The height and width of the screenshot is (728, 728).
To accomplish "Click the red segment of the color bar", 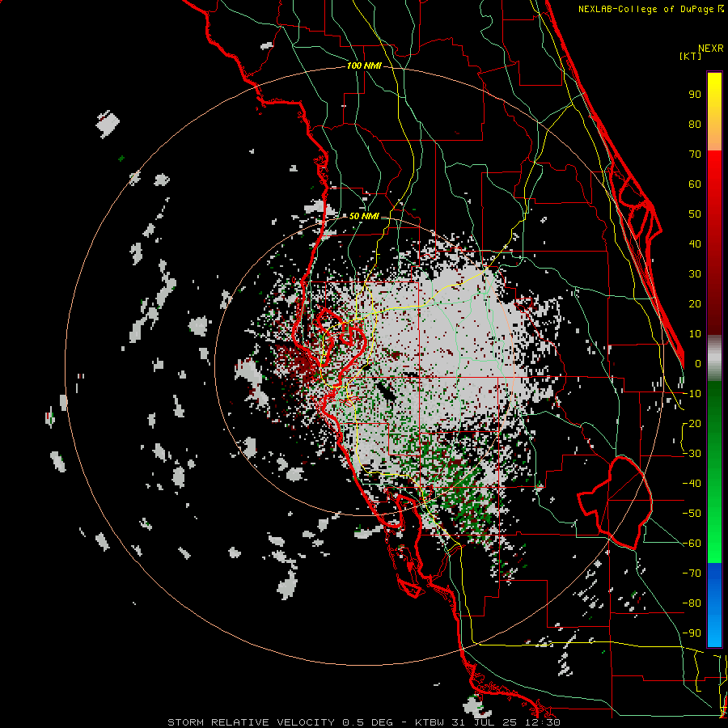I will 714,243.
